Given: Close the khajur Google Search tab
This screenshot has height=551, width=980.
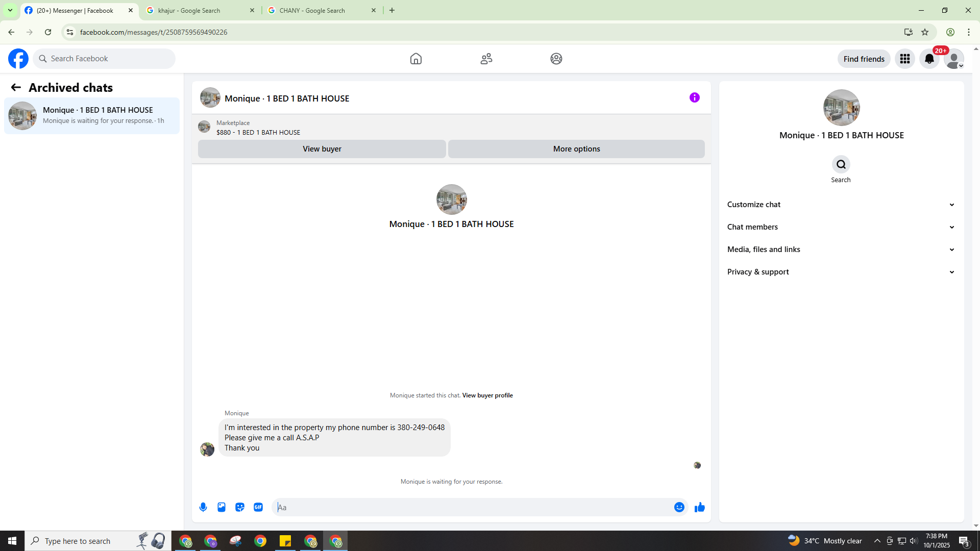Looking at the screenshot, I should tap(252, 10).
